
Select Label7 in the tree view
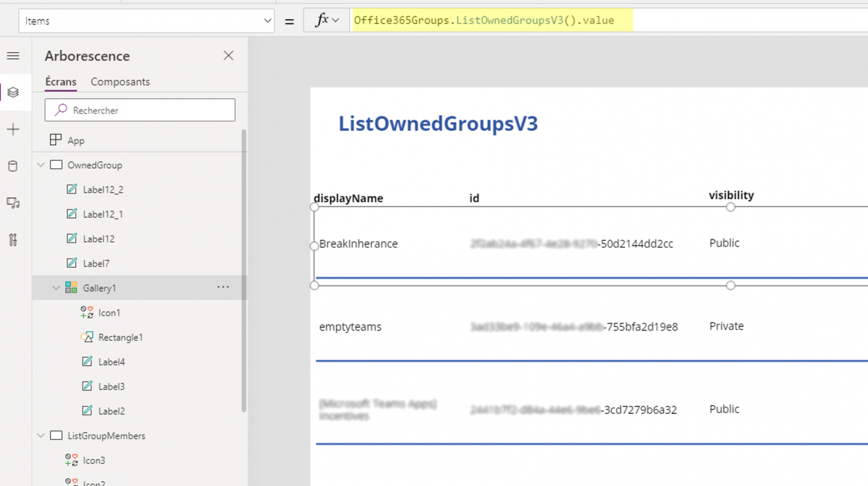[x=96, y=263]
